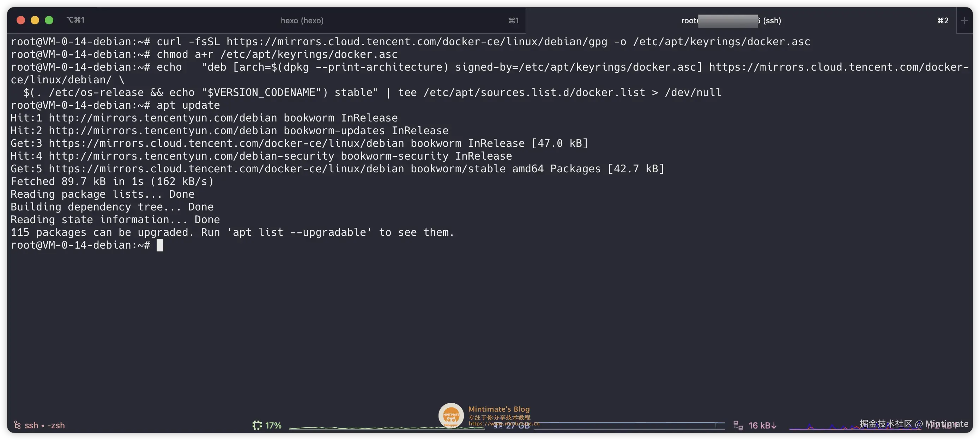Click the job tree icon beside ssh
Image resolution: width=980 pixels, height=440 pixels.
coord(17,425)
